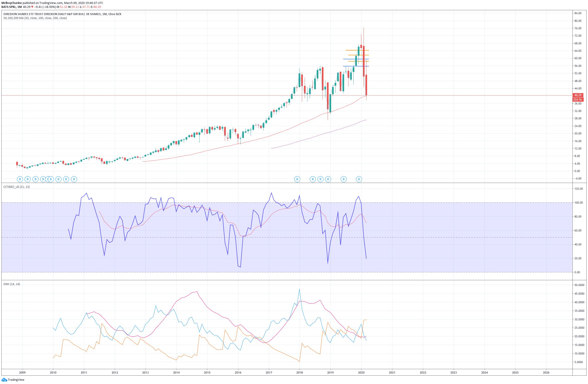Viewport: 588px width, 384px height.
Task: Click the TradingView logo at bottom left
Action: click(x=13, y=380)
